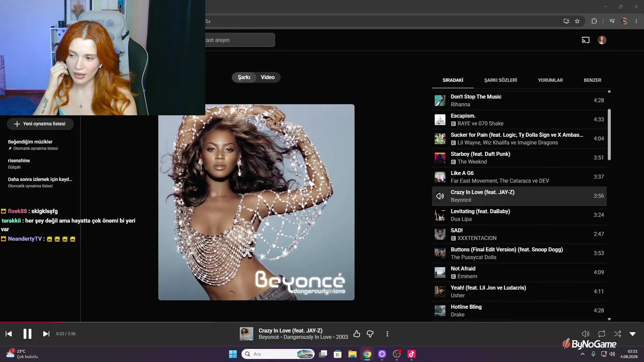Play Don't Stop The Music from queue
The height and width of the screenshot is (362, 644).
click(x=519, y=101)
